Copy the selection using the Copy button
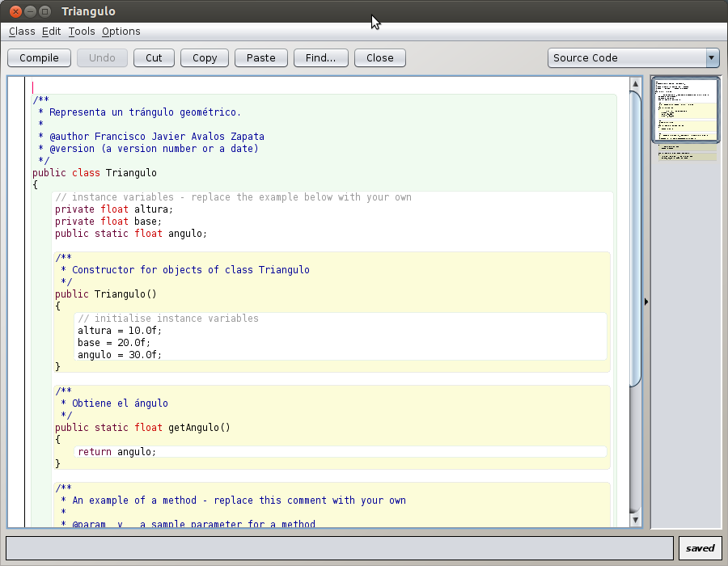 pos(205,58)
